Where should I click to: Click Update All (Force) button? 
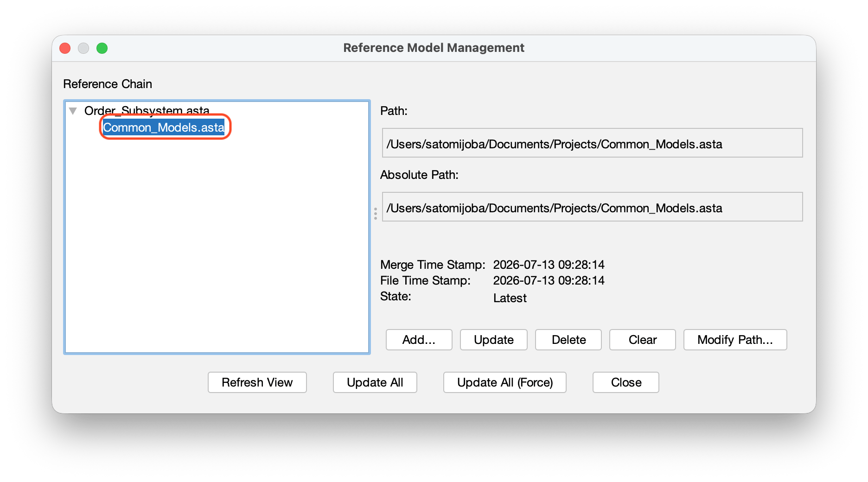[x=504, y=382]
